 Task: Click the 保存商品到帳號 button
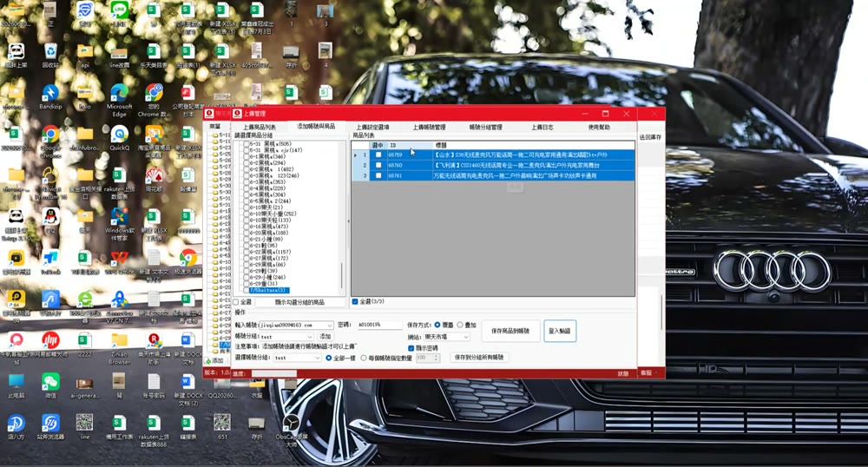coord(510,331)
